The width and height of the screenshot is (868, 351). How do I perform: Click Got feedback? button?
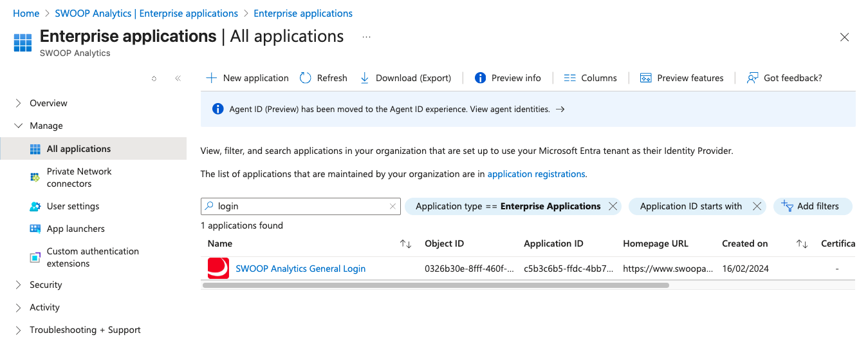coord(784,78)
